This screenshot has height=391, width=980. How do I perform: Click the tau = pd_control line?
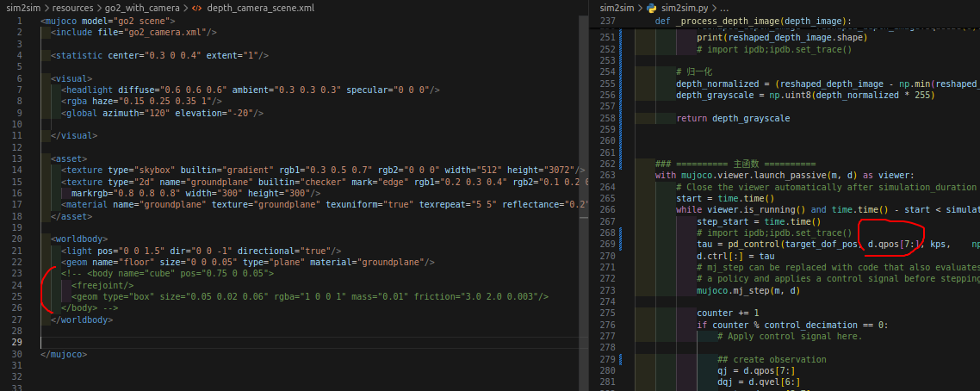(838, 245)
